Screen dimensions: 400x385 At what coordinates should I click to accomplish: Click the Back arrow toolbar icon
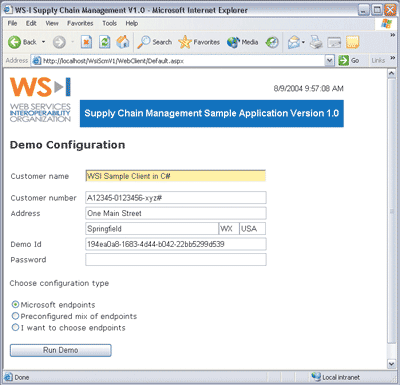point(14,42)
